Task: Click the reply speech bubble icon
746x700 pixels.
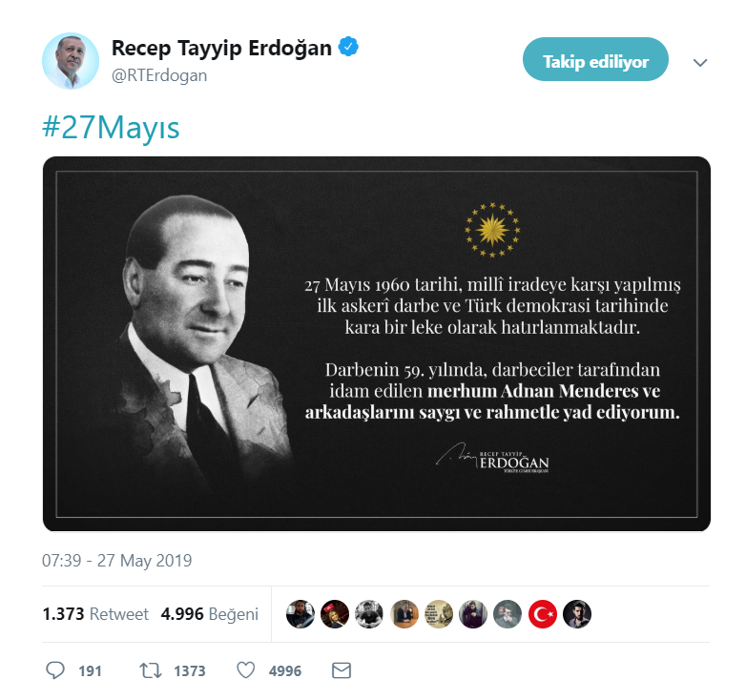Action: [x=55, y=670]
